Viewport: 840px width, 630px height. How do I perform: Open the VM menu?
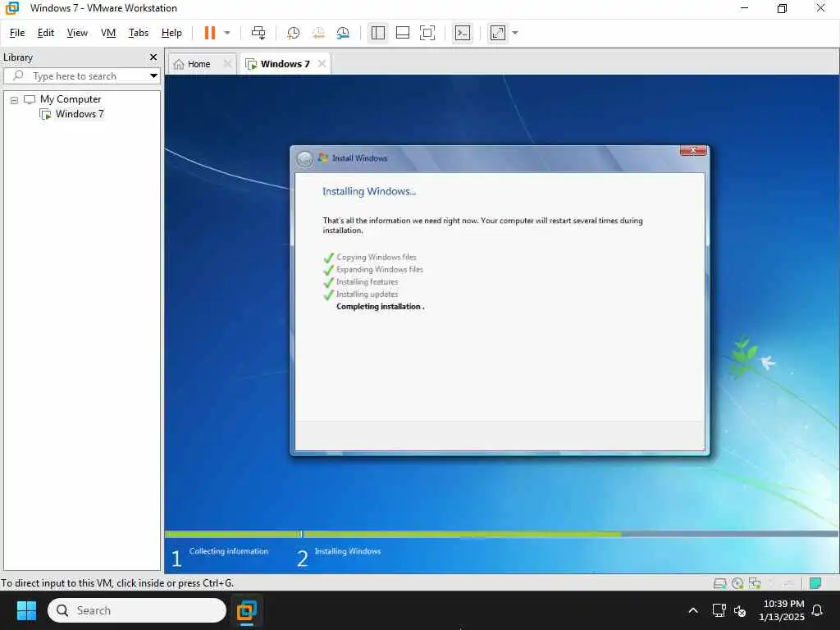(x=108, y=33)
